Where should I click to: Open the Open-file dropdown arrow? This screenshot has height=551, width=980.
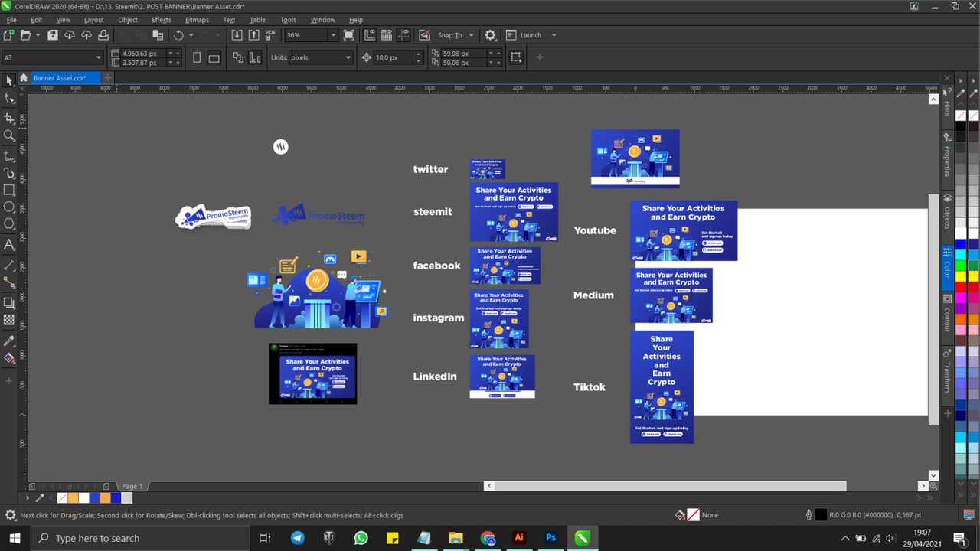coord(38,35)
